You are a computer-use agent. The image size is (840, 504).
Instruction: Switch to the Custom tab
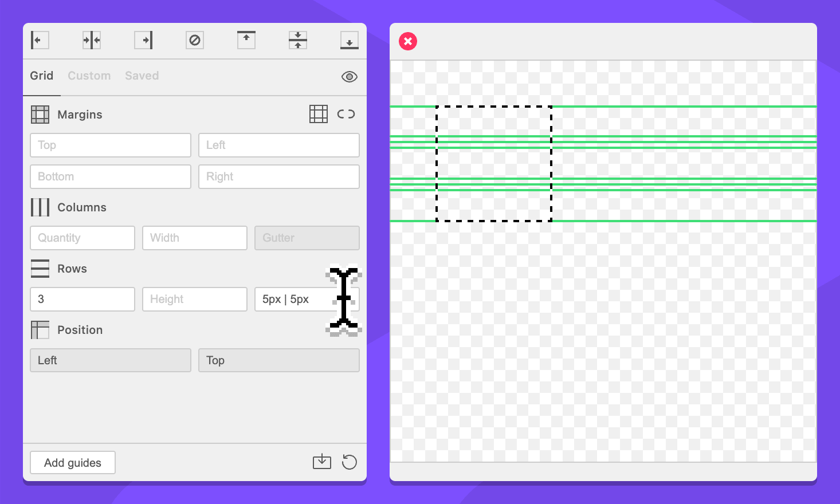[x=89, y=76]
